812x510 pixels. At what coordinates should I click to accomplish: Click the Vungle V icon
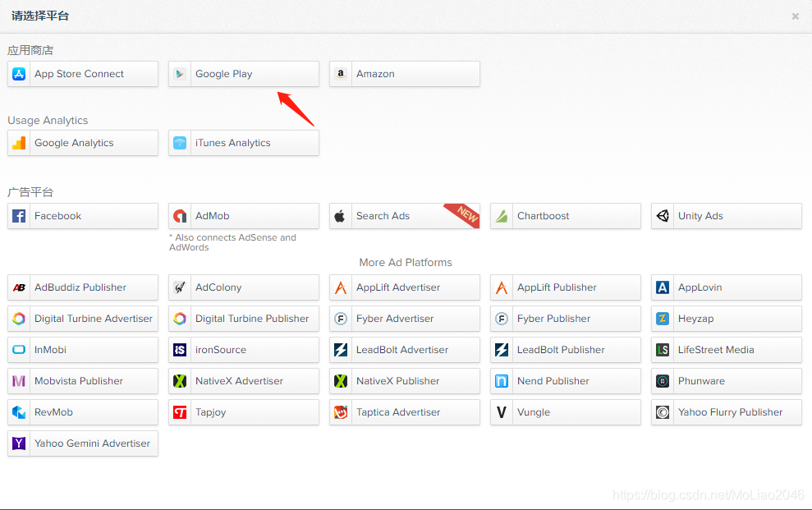pos(502,412)
